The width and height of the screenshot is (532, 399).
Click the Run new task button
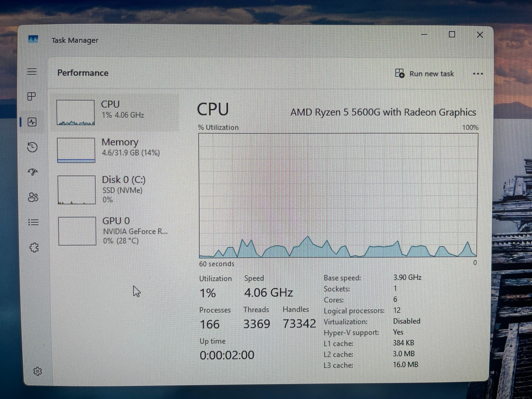(x=424, y=74)
